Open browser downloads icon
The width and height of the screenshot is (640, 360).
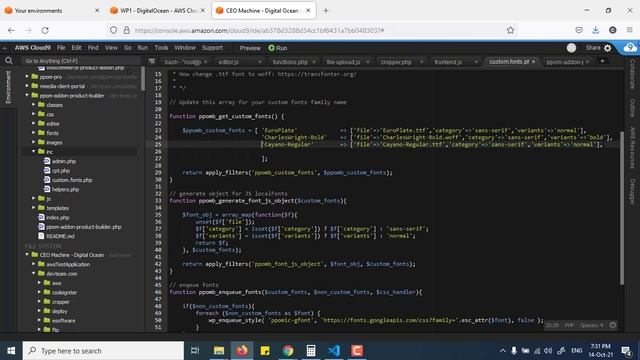596,30
